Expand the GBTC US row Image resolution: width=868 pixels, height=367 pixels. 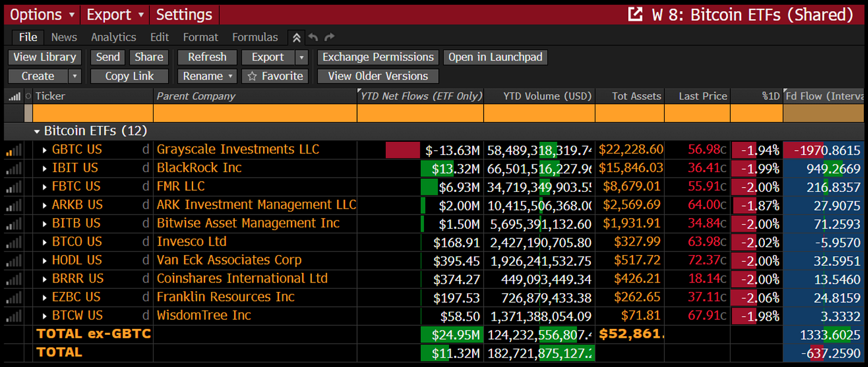click(x=45, y=150)
